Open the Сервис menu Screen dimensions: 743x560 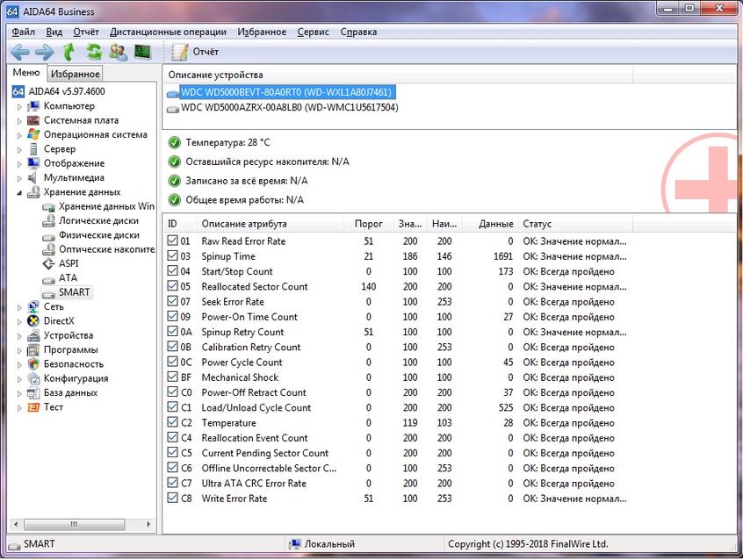(313, 32)
